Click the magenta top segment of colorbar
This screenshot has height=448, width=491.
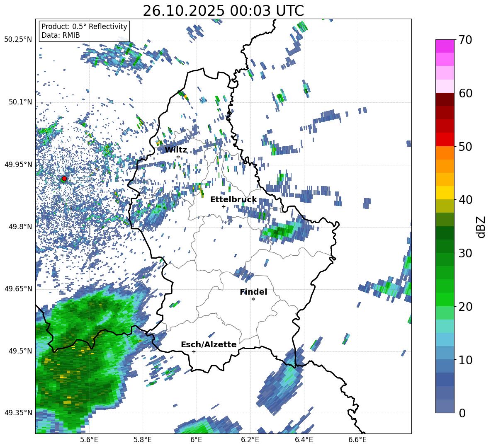pyautogui.click(x=445, y=46)
